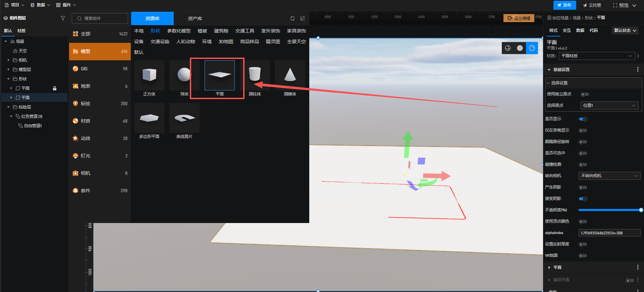Collapse the 标绘层 tree node
This screenshot has height=292, width=644.
tap(8, 107)
